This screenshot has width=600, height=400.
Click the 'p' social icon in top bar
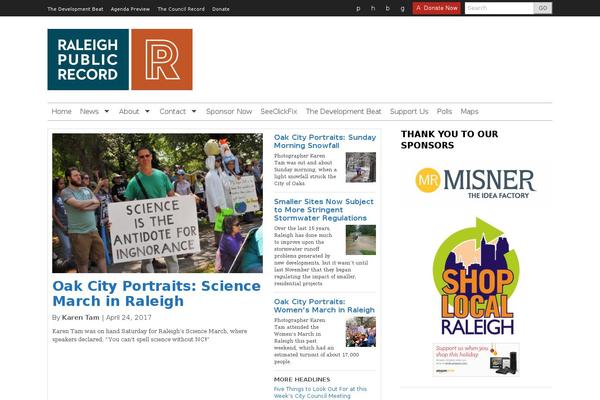click(358, 8)
